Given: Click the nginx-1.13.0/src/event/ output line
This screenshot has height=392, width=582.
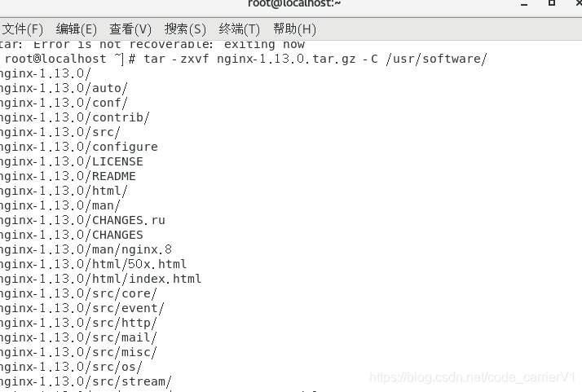Looking at the screenshot, I should pos(82,308).
